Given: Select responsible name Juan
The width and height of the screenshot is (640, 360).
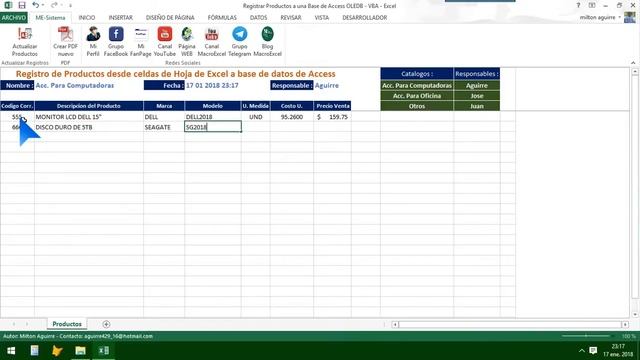Looking at the screenshot, I should point(477,106).
